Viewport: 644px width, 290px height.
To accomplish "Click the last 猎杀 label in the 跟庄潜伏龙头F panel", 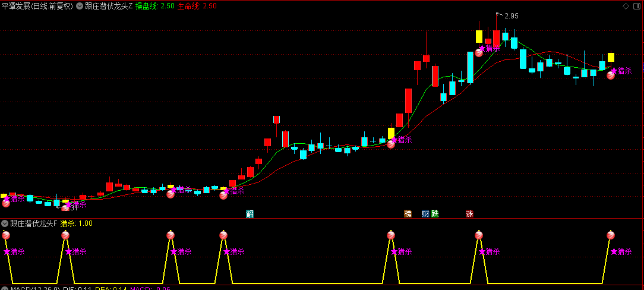I will tap(621, 251).
